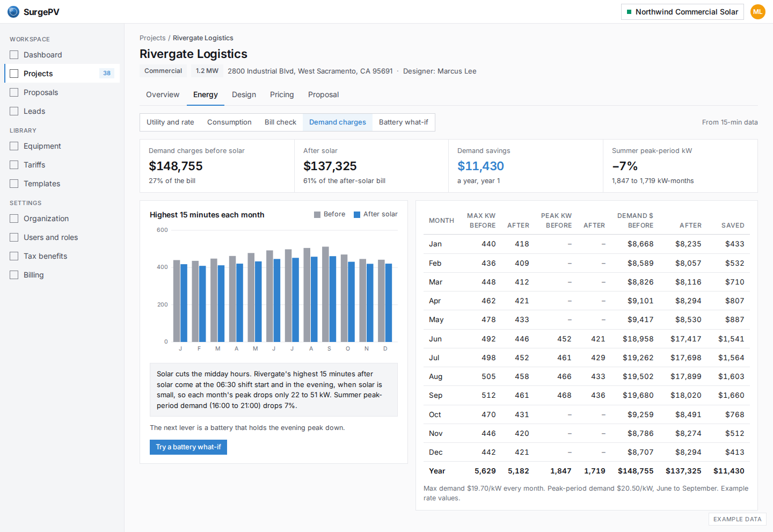Open Dashboard via its sidebar icon
This screenshot has height=532, width=773.
[x=14, y=55]
